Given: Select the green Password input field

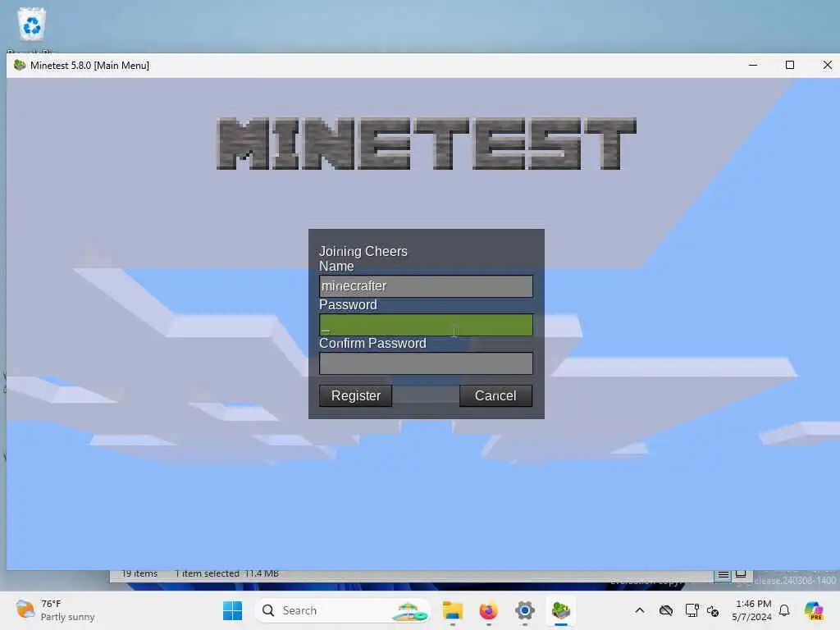Looking at the screenshot, I should point(426,325).
